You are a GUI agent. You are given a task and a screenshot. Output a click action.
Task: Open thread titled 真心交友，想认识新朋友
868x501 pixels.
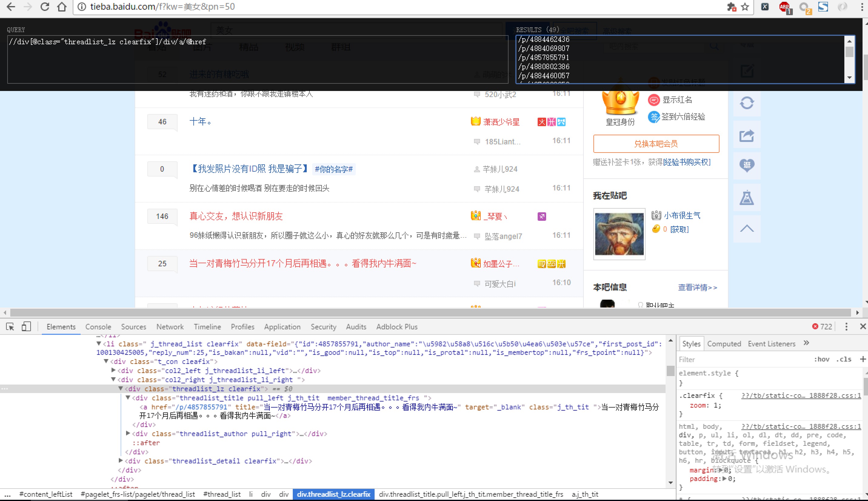click(x=236, y=216)
